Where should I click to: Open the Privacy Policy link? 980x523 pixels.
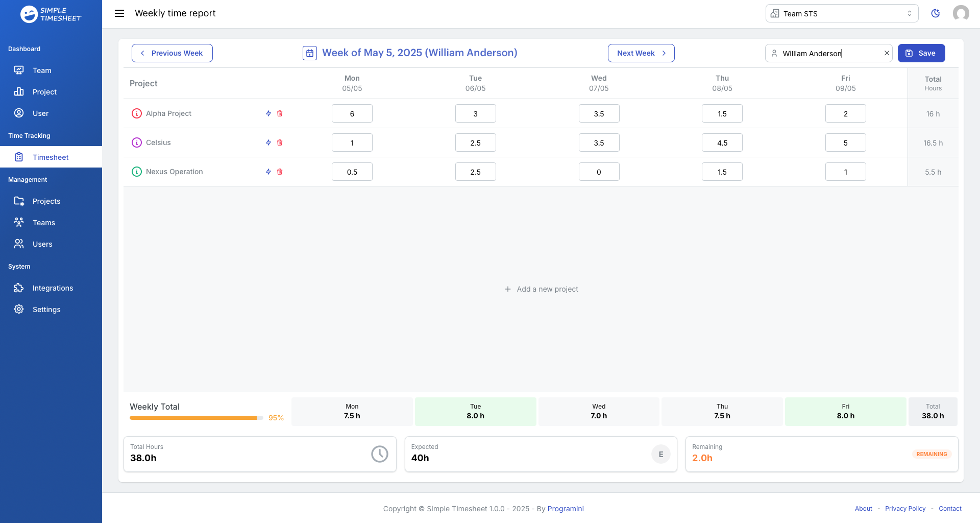click(x=905, y=509)
